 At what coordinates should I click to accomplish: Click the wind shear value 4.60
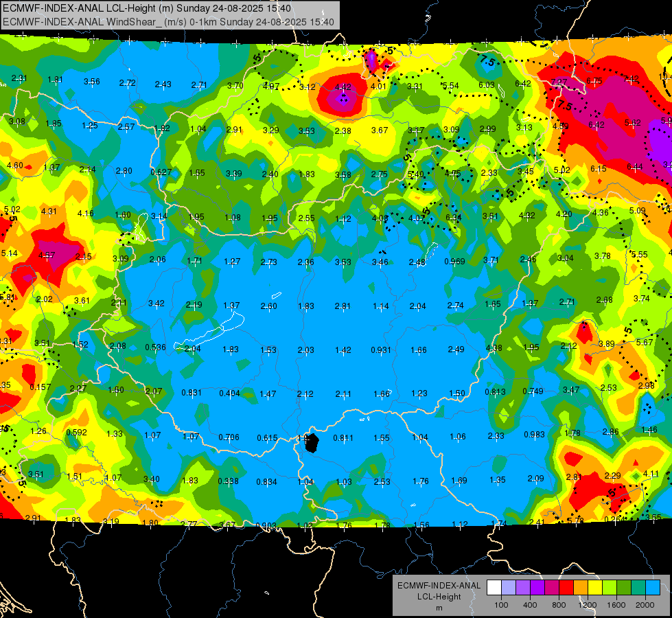pos(15,165)
